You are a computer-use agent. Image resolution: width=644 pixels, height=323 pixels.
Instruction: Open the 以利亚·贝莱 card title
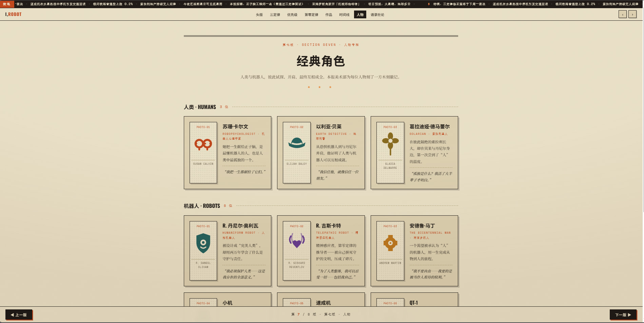329,127
